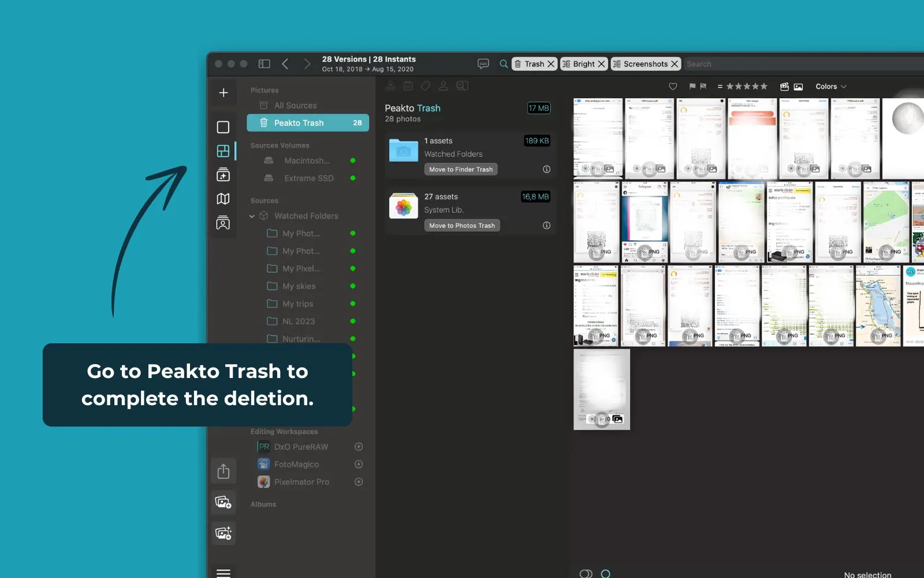Select the Instagram screenshot thumbnail
924x578 pixels.
[x=644, y=223]
